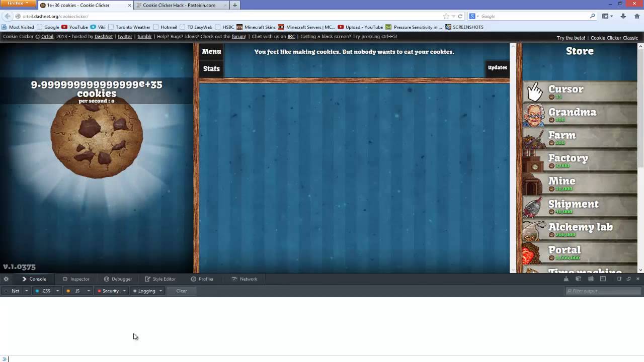Viewport: 644px width, 362px height.
Task: Open bookmarks menu dropdown
Action: 608,16
